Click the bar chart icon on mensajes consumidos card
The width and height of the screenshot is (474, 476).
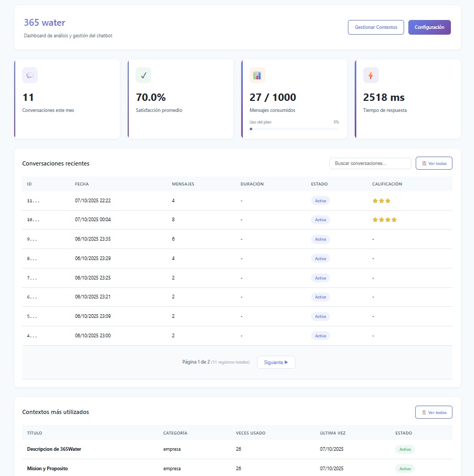(x=257, y=75)
